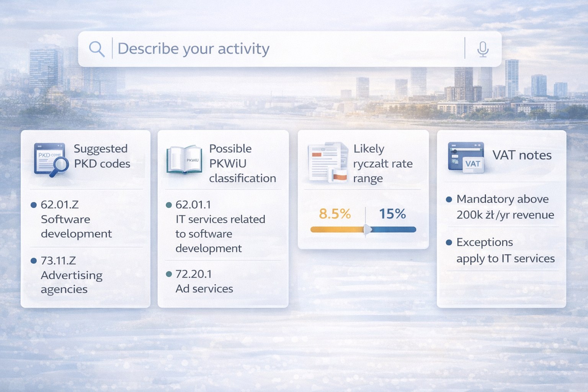Screen dimensions: 588x392
Task: Click the VAT window icon
Action: pyautogui.click(x=466, y=157)
